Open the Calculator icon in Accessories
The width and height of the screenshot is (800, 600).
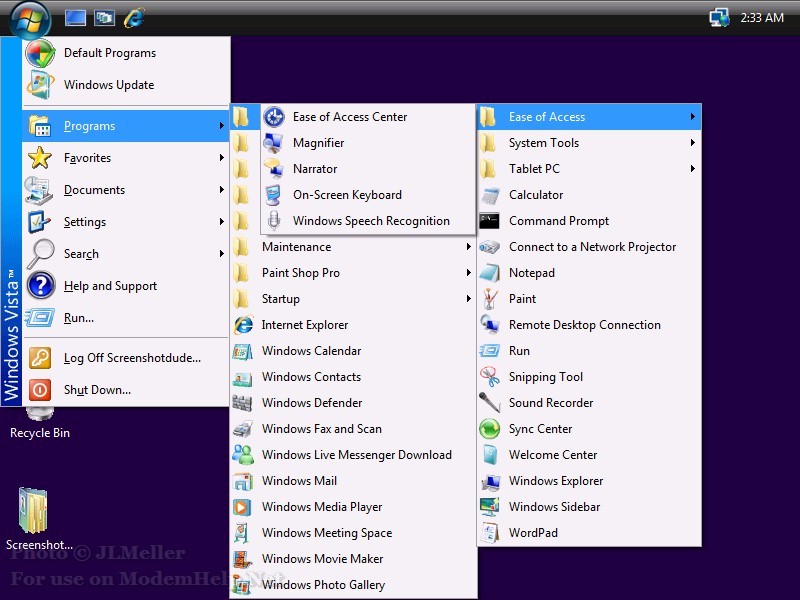(489, 195)
